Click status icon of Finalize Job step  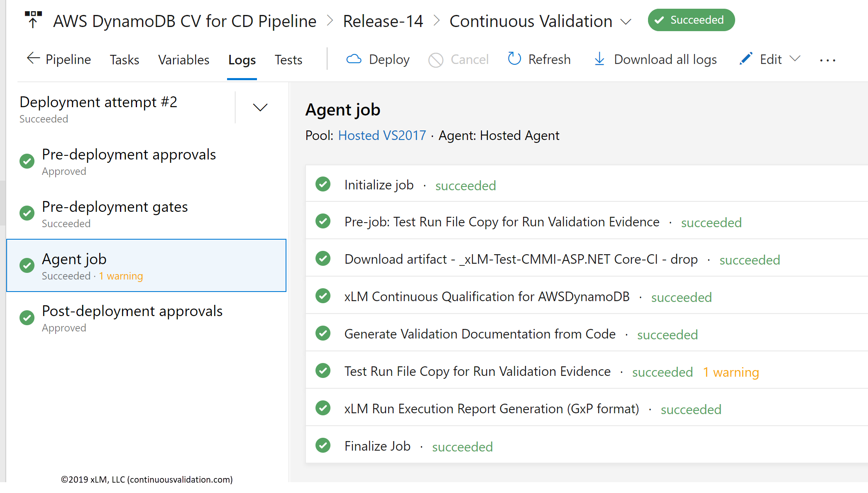click(323, 445)
